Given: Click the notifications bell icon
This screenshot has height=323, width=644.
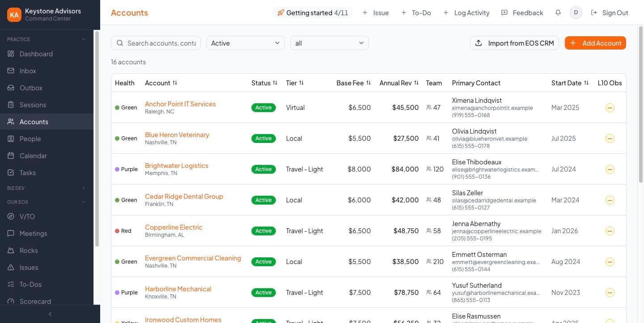Looking at the screenshot, I should click(558, 13).
